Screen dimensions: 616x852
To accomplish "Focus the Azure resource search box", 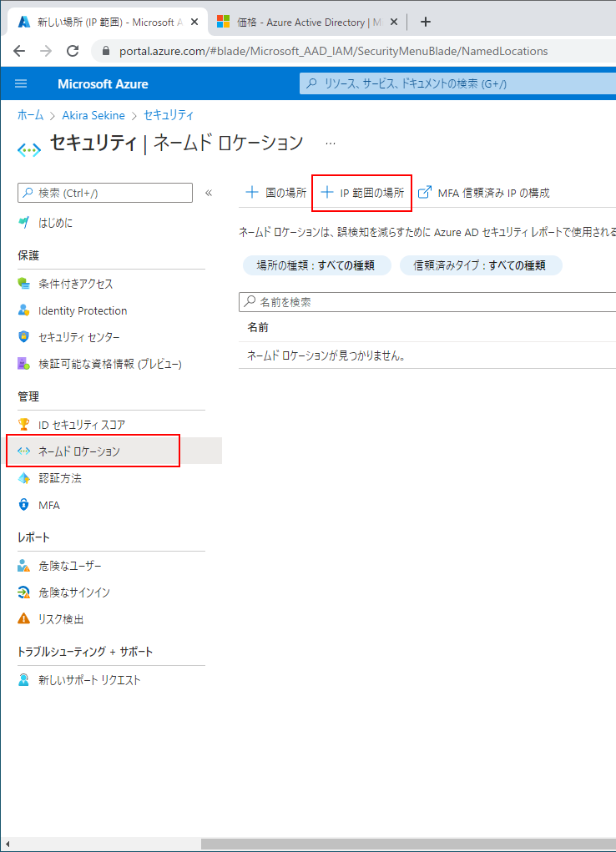I will 457,83.
